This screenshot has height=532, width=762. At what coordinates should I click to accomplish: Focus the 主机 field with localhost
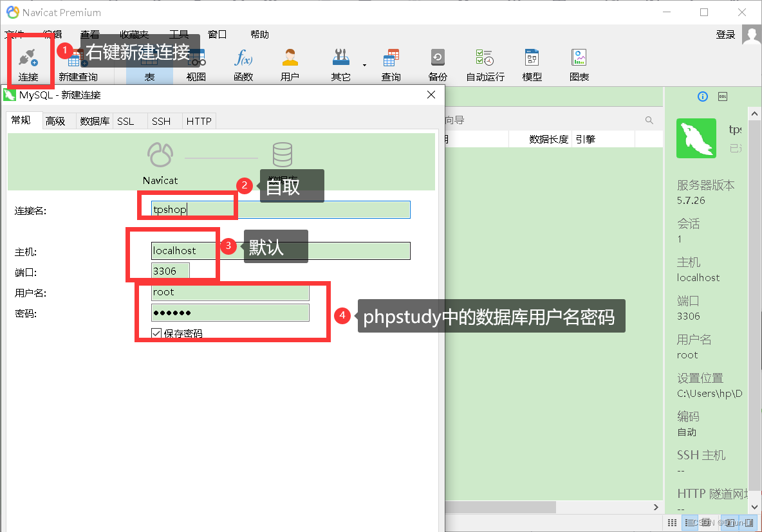click(x=281, y=251)
